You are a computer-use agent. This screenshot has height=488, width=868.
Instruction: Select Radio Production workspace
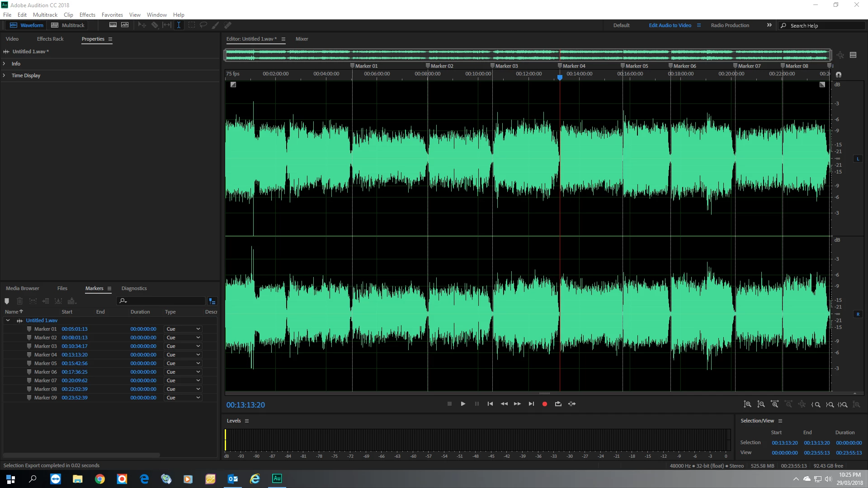pyautogui.click(x=730, y=25)
